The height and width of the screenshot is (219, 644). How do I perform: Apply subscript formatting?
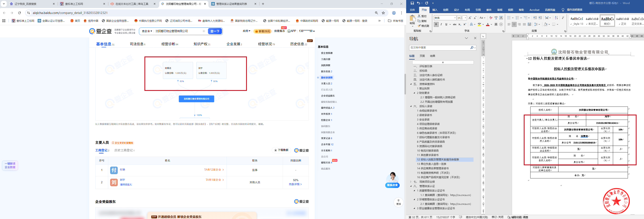460,25
